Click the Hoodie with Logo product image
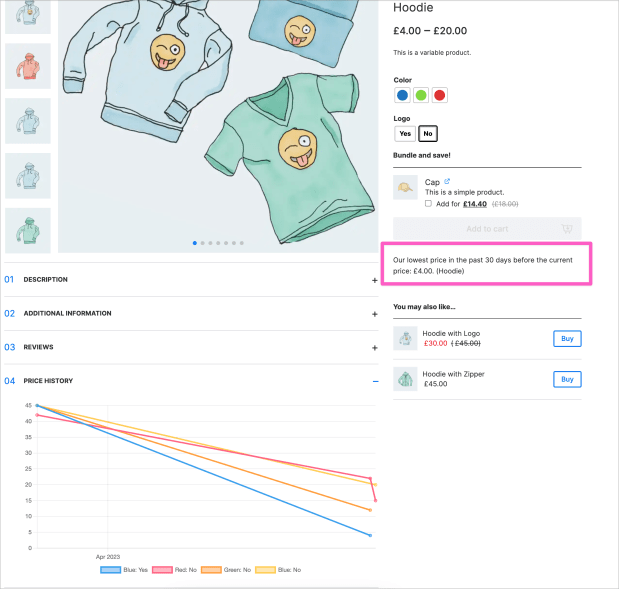619x589 pixels. pyautogui.click(x=405, y=338)
